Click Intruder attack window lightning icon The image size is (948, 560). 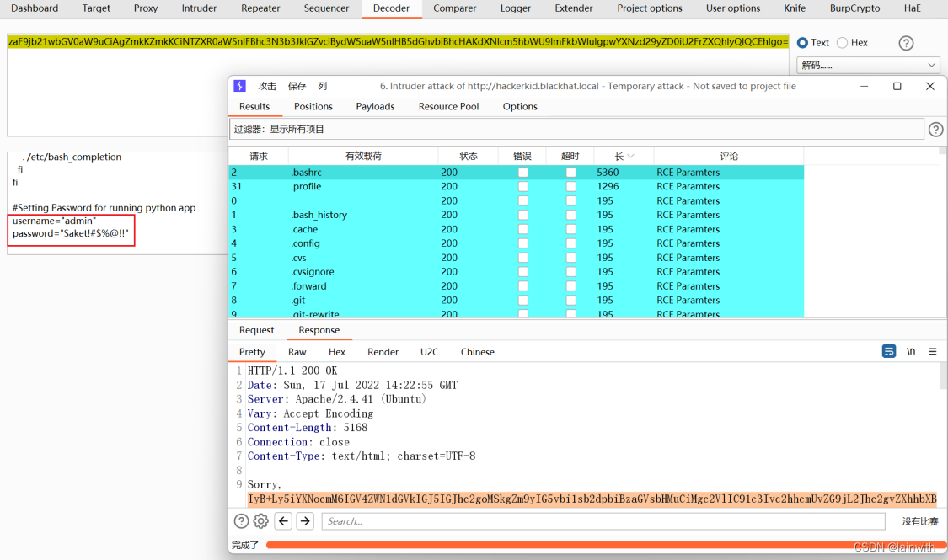[x=239, y=86]
